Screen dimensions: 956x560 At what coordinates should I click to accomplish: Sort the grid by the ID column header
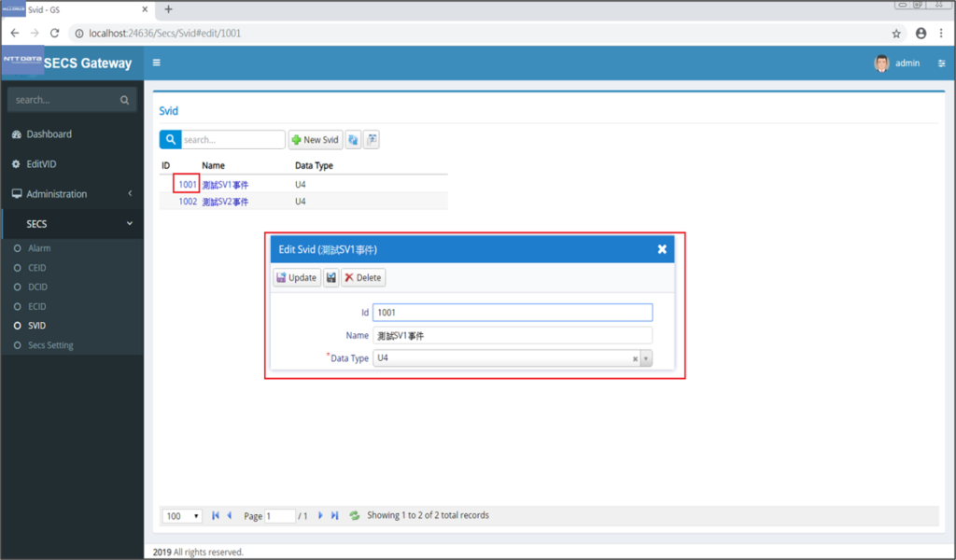tap(166, 165)
